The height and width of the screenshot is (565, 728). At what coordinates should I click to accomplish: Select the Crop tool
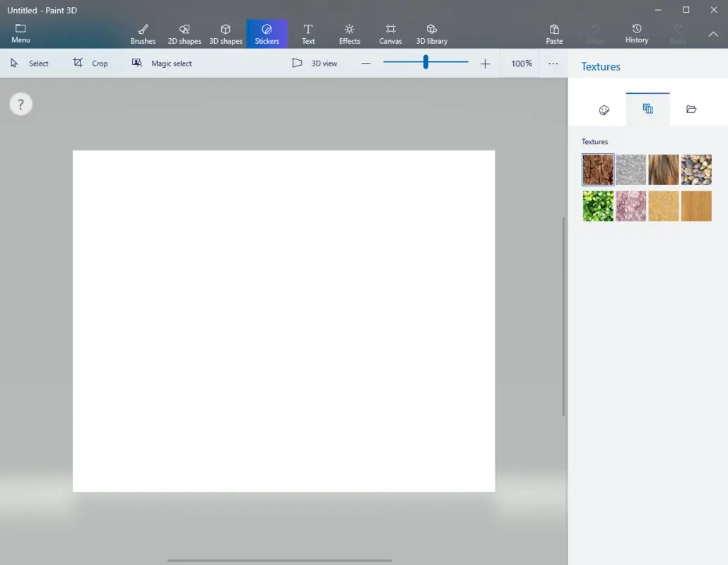coord(90,63)
